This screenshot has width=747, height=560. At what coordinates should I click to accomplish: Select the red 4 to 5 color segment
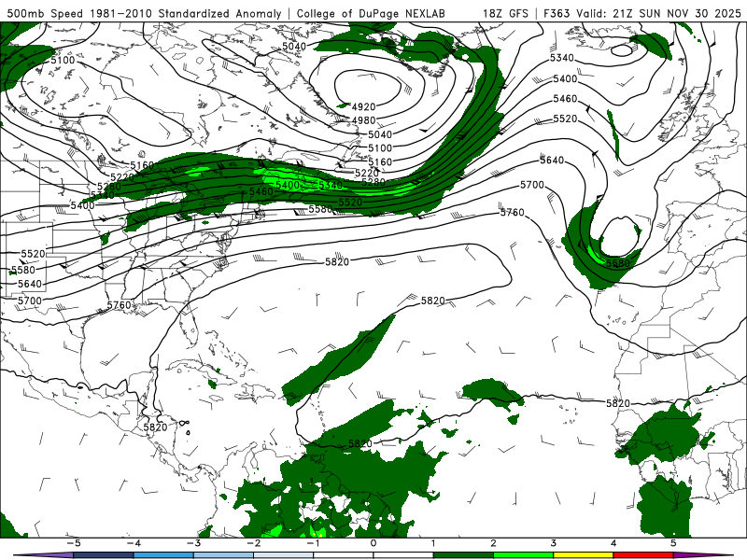(643, 555)
